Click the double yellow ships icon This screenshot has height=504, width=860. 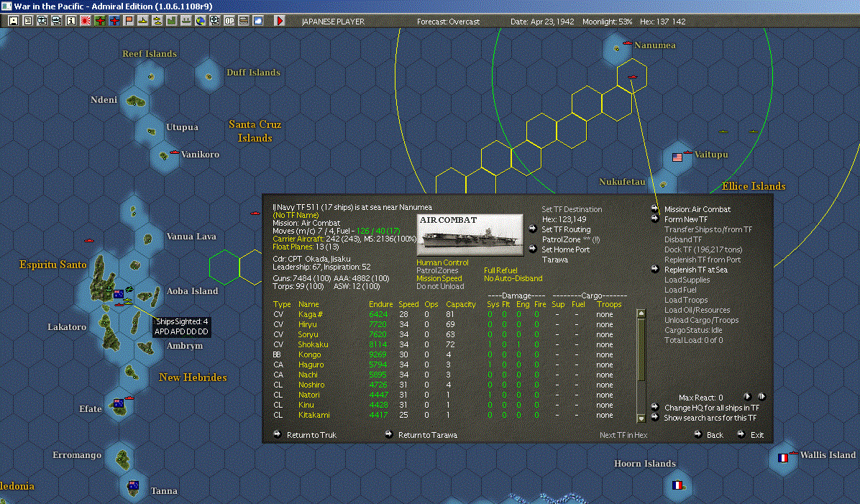[157, 21]
